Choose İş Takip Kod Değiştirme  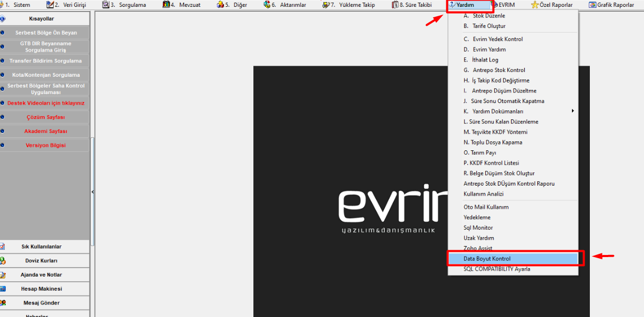pos(513,80)
